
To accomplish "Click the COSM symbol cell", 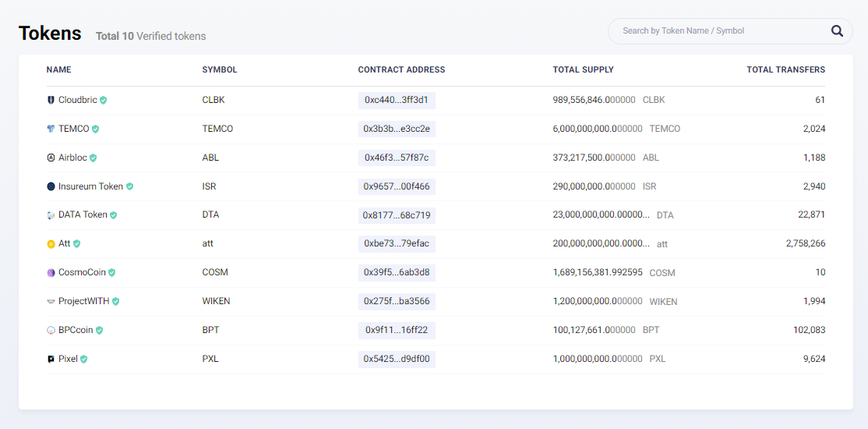I will click(x=215, y=273).
